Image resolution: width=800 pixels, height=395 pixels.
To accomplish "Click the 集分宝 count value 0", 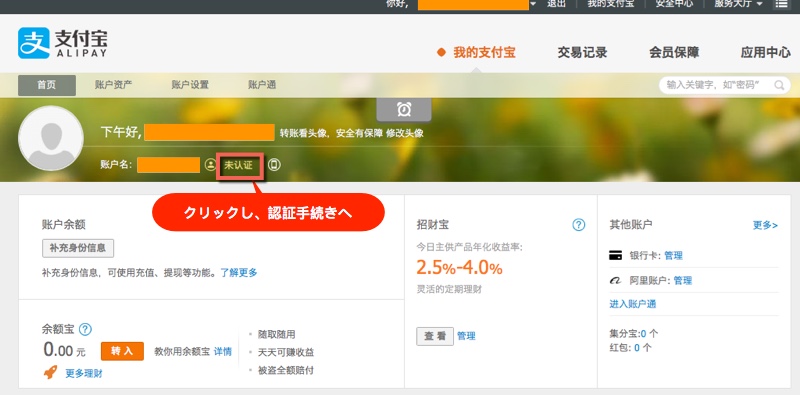I will point(644,334).
